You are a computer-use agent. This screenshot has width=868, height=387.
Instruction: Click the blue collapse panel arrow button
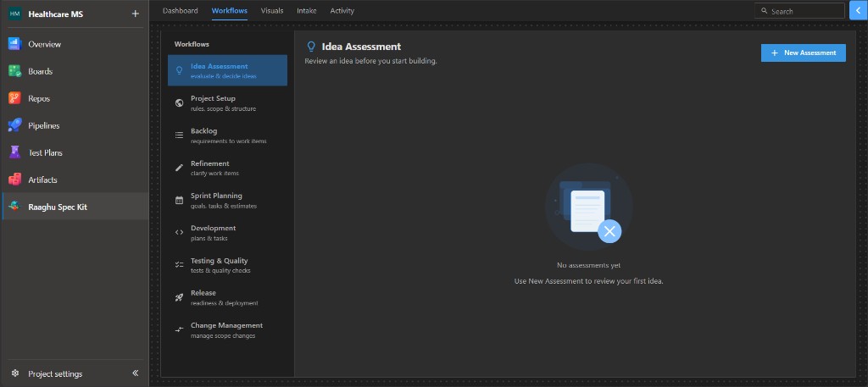(859, 10)
